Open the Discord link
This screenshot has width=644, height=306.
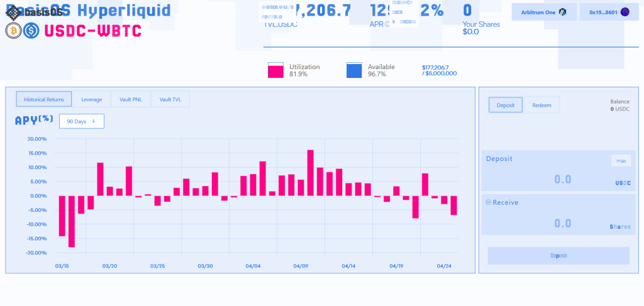tap(408, 22)
